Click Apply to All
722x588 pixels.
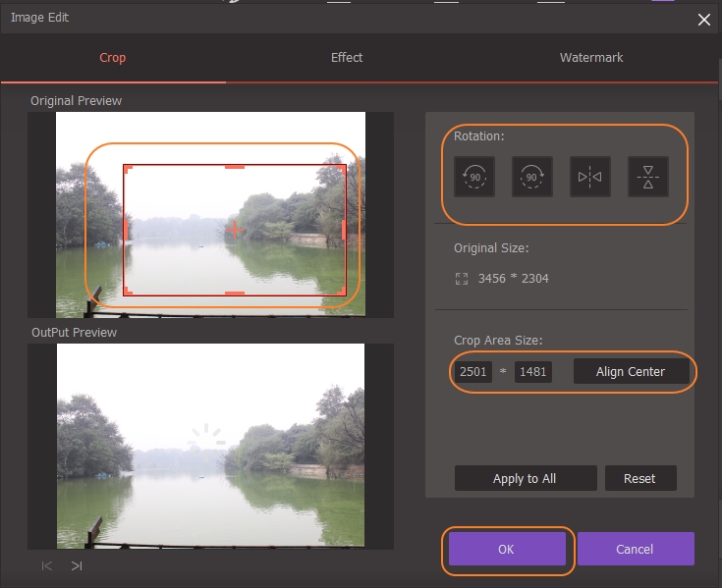pyautogui.click(x=525, y=478)
